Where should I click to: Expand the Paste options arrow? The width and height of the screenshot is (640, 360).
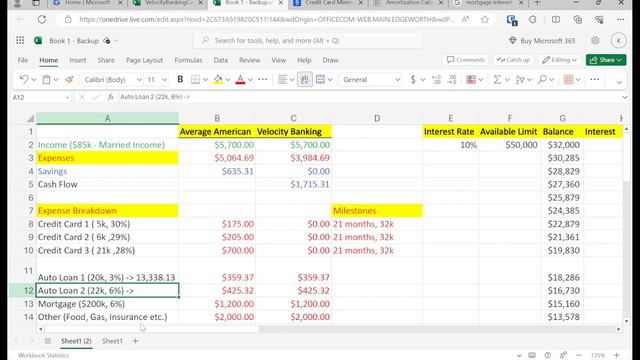tap(56, 80)
